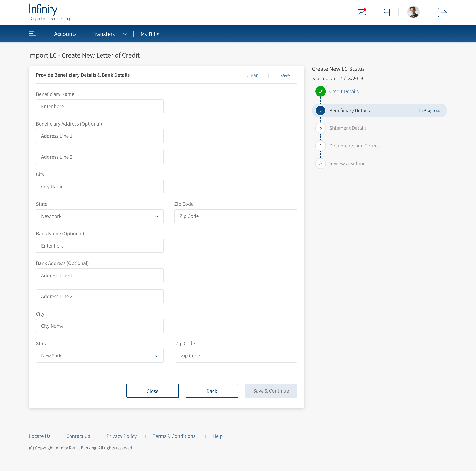This screenshot has width=476, height=471.
Task: Click the Save & Continue button
Action: [x=271, y=391]
